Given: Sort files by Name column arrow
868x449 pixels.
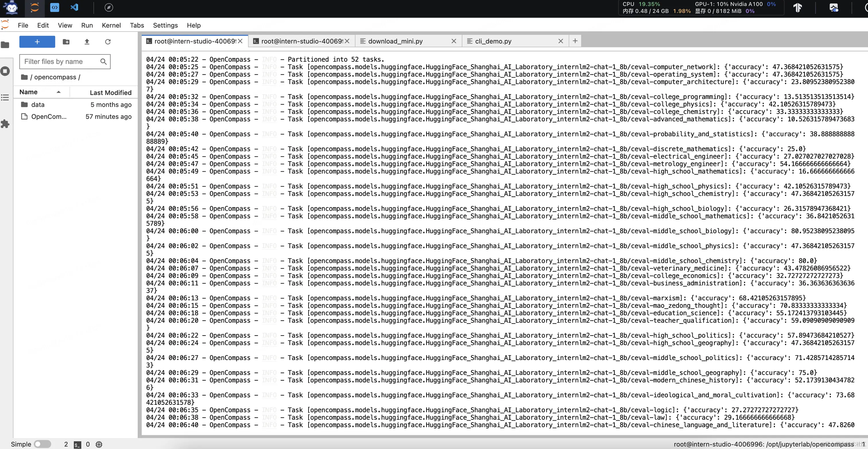Looking at the screenshot, I should coord(59,92).
